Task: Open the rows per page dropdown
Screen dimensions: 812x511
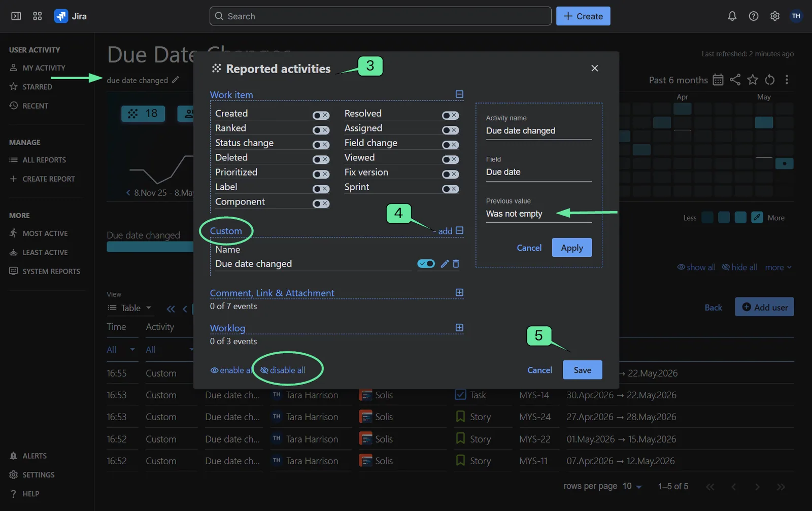Action: point(632,486)
